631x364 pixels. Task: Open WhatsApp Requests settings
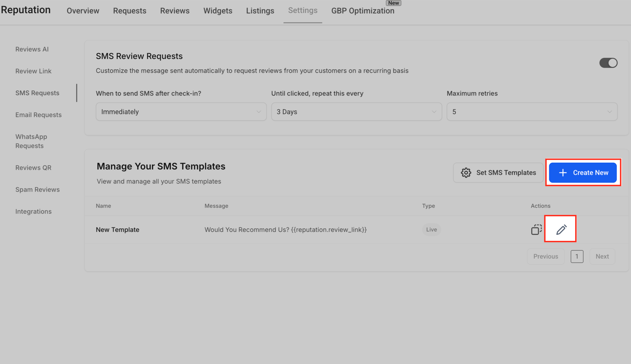pos(31,141)
